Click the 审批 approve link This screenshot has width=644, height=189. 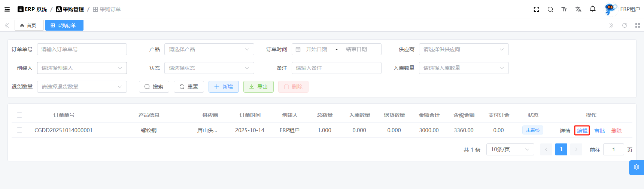[x=599, y=131]
